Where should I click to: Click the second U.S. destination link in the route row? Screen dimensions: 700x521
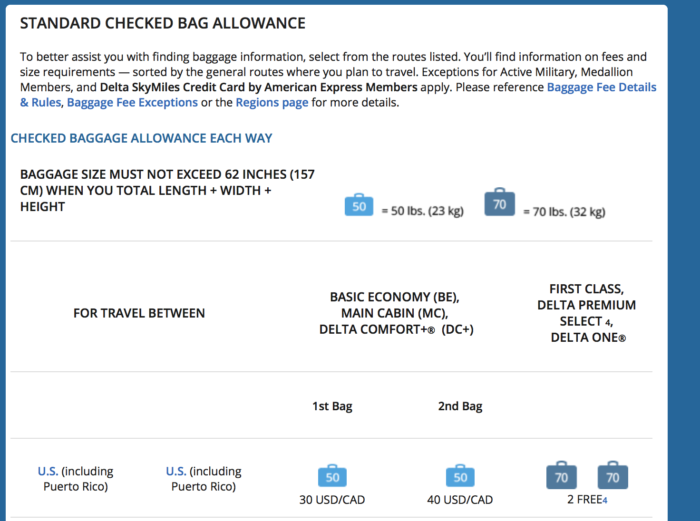tap(176, 471)
